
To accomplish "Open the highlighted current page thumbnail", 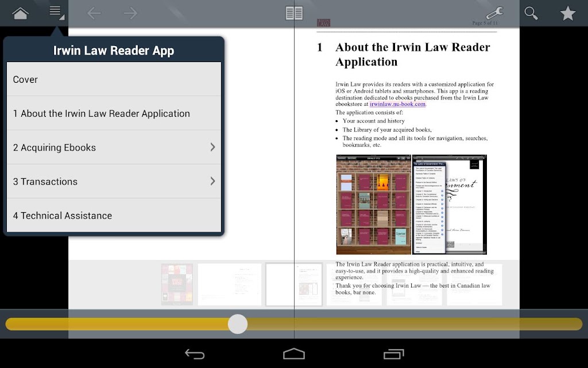I will pos(294,284).
